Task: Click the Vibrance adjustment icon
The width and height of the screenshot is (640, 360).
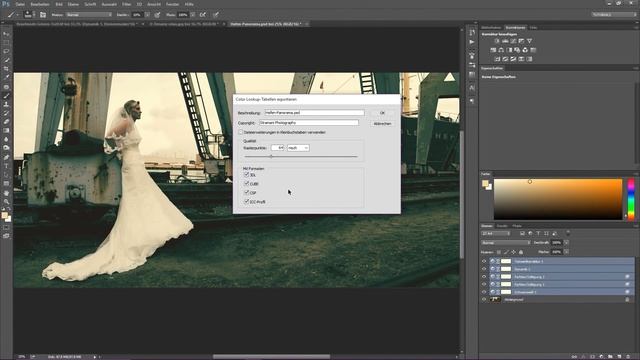Action: 529,41
